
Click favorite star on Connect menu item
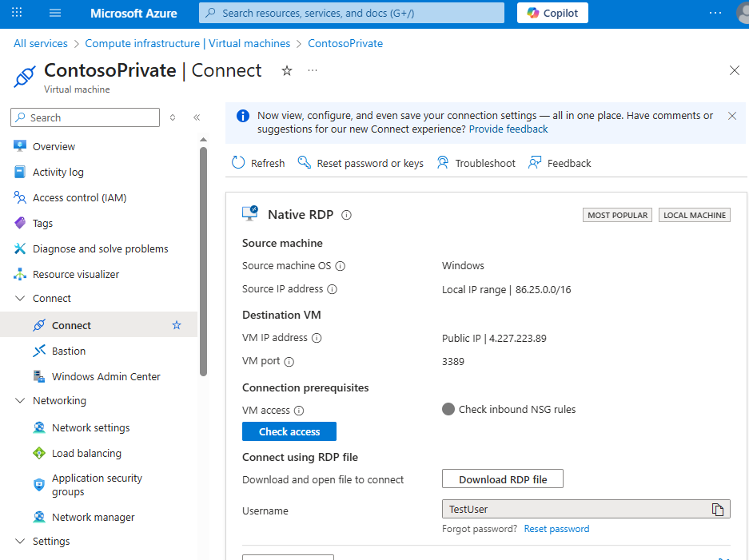coord(177,325)
